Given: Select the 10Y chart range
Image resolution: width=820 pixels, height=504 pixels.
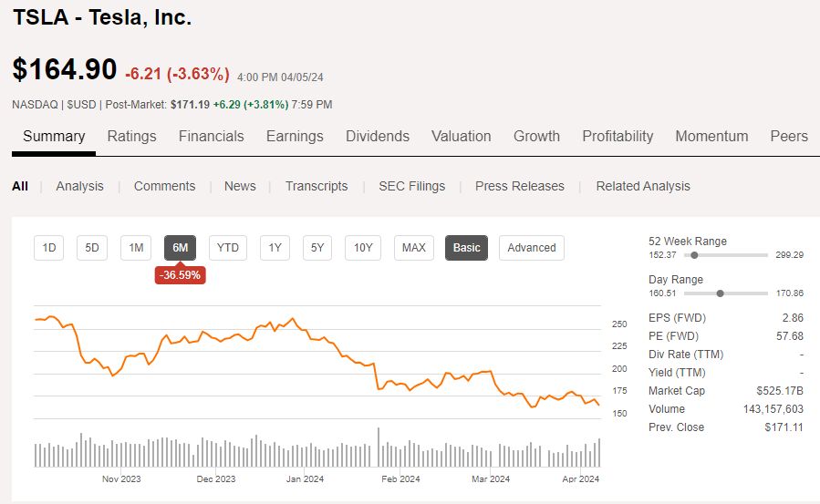Looking at the screenshot, I should pos(363,248).
